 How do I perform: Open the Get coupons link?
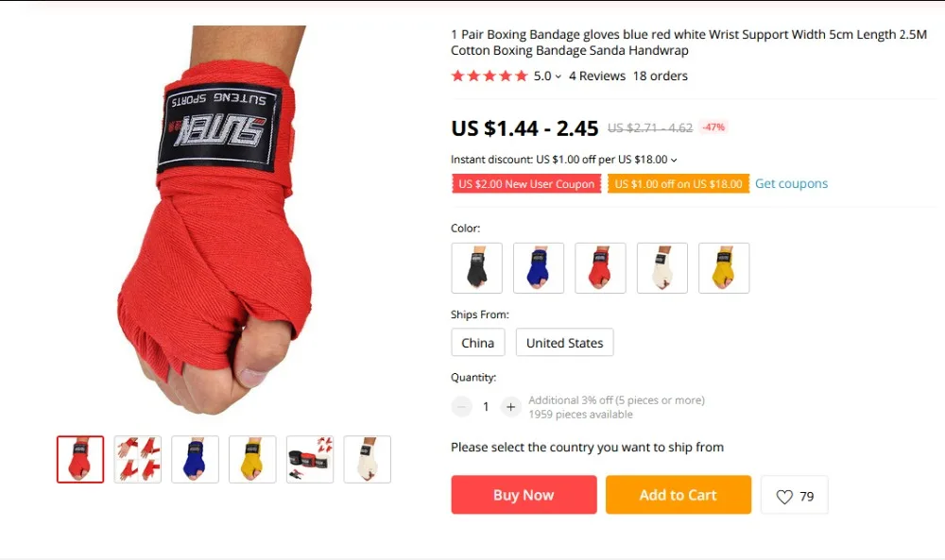tap(791, 183)
